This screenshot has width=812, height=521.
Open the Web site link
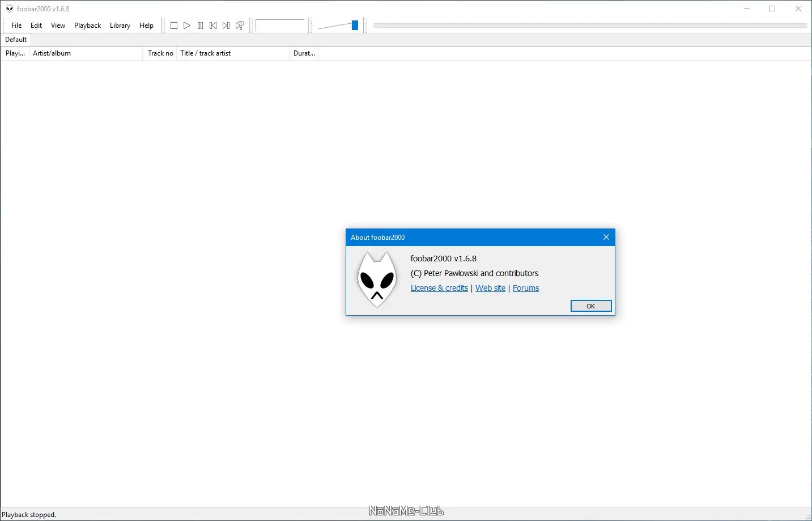tap(490, 288)
